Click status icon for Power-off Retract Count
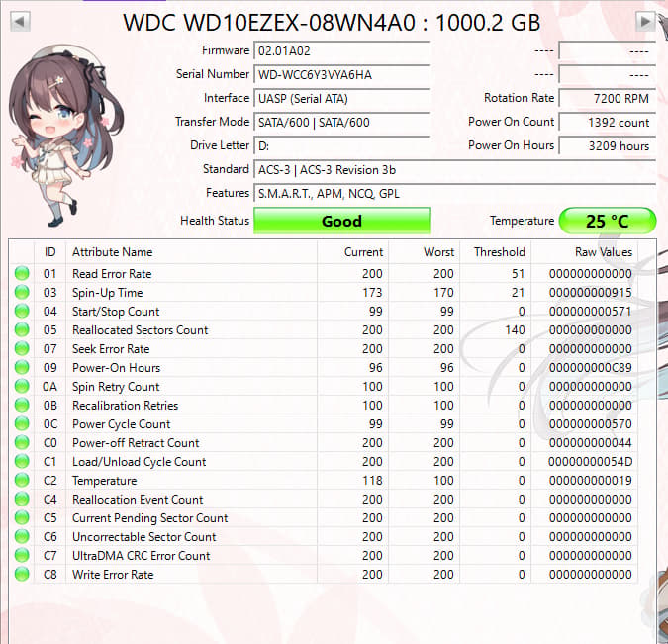This screenshot has height=644, width=668. 22,442
